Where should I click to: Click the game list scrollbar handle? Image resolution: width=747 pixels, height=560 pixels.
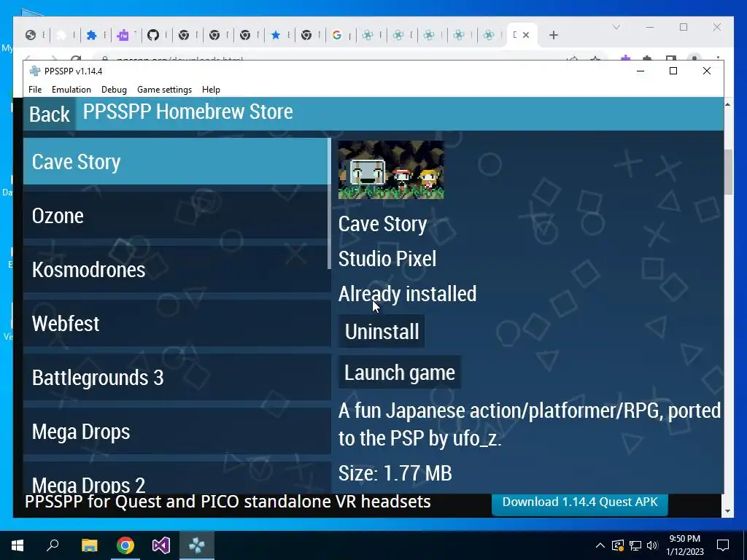(x=329, y=204)
